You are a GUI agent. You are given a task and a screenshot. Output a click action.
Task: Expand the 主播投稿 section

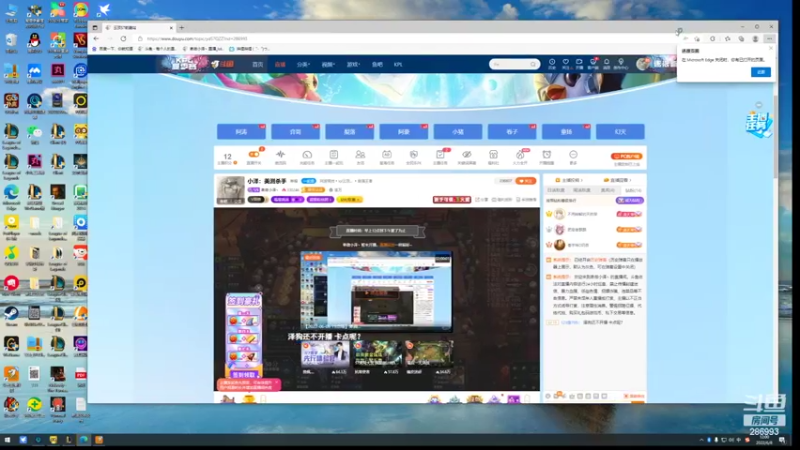(568, 180)
